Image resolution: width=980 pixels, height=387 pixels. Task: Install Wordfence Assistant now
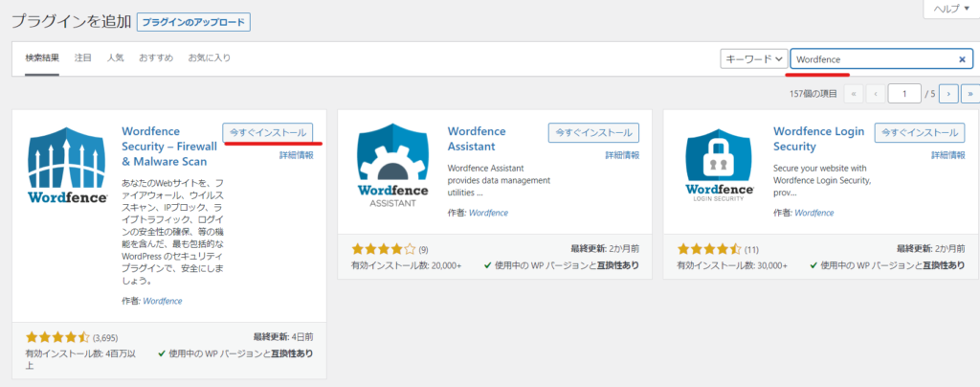pyautogui.click(x=593, y=132)
